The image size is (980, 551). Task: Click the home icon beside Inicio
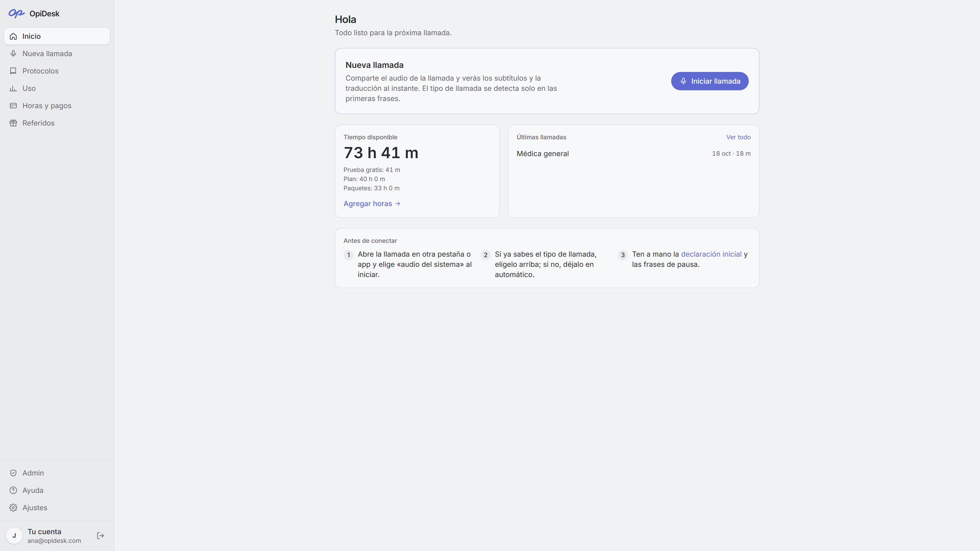coord(13,36)
